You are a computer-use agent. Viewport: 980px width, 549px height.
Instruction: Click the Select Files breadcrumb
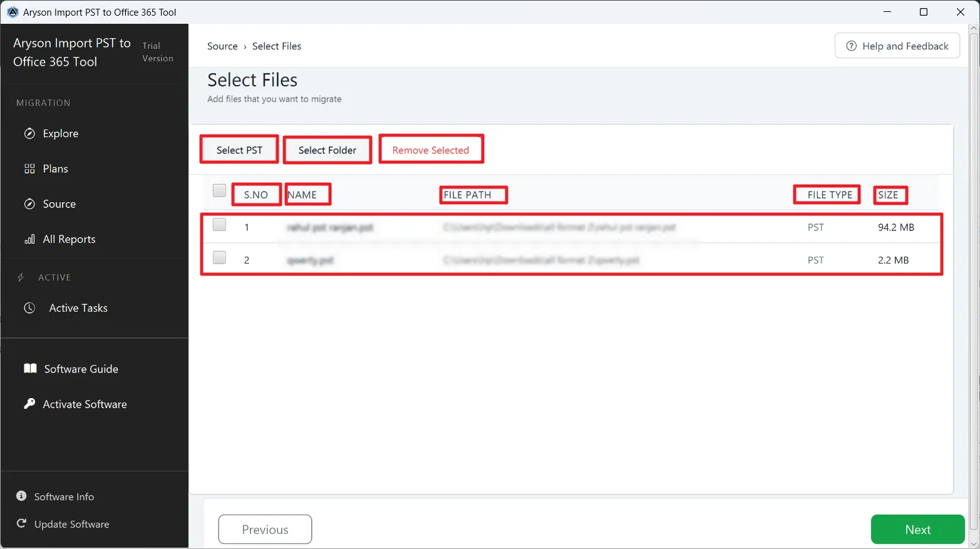(277, 46)
